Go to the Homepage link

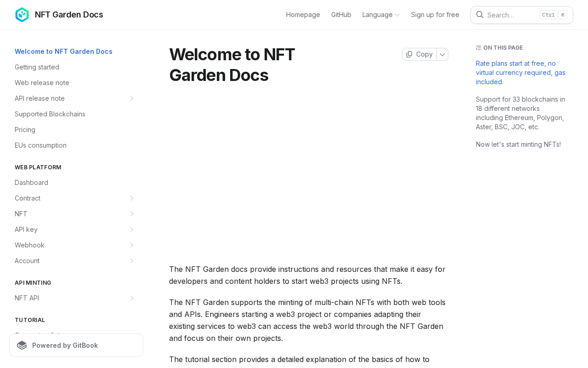(303, 15)
